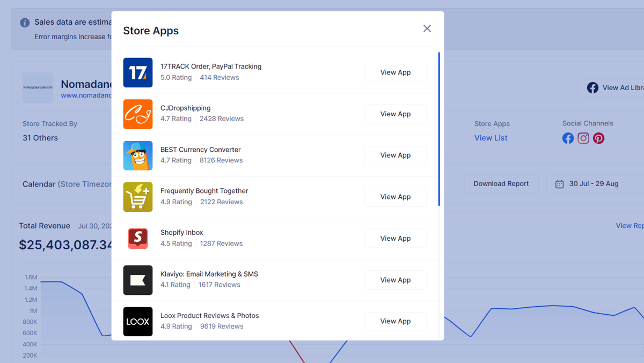644x363 pixels.
Task: Open the www.nomadan store URL link
Action: tap(86, 95)
